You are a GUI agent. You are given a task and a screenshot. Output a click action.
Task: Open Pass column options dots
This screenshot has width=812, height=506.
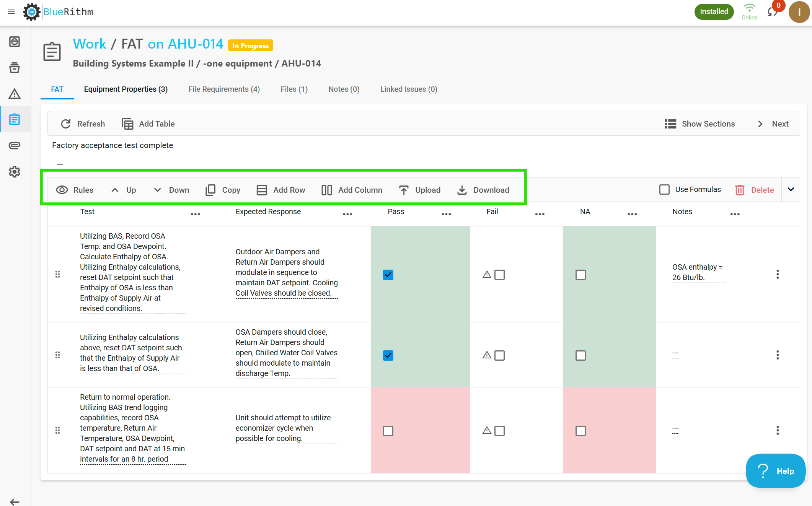pyautogui.click(x=446, y=214)
